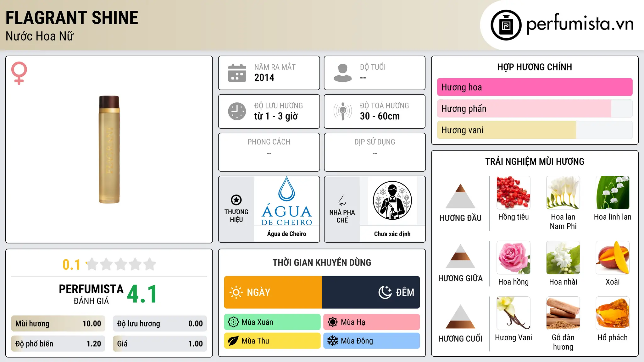Select the Gỗ đàn hương note image
Viewport: 644px width, 362px height.
[563, 313]
